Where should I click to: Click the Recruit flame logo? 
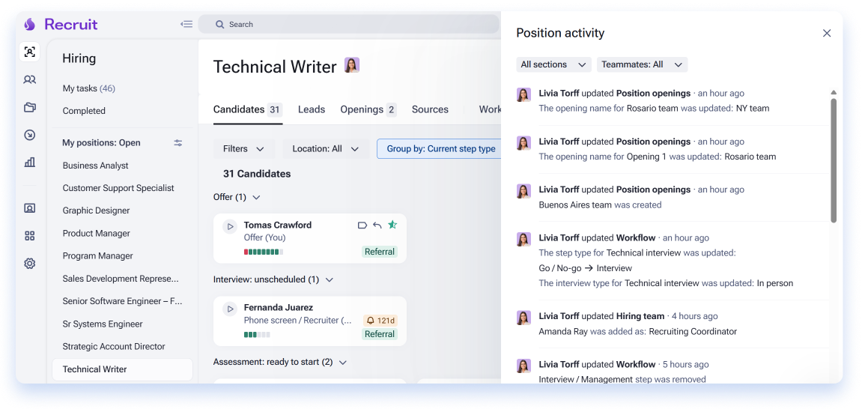click(x=30, y=25)
